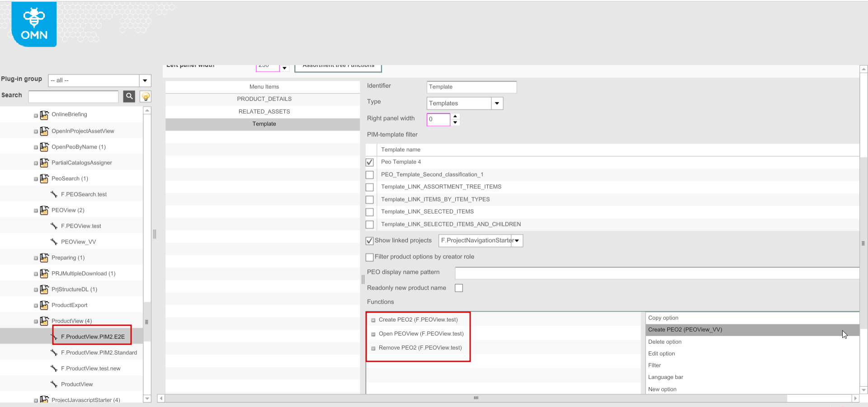Uncheck the Show linked projects checkbox

coord(369,241)
